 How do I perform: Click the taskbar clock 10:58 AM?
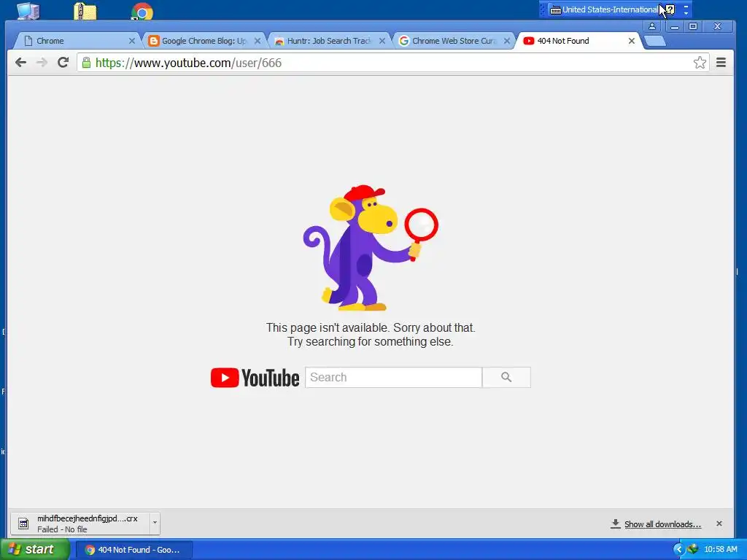[x=721, y=550]
